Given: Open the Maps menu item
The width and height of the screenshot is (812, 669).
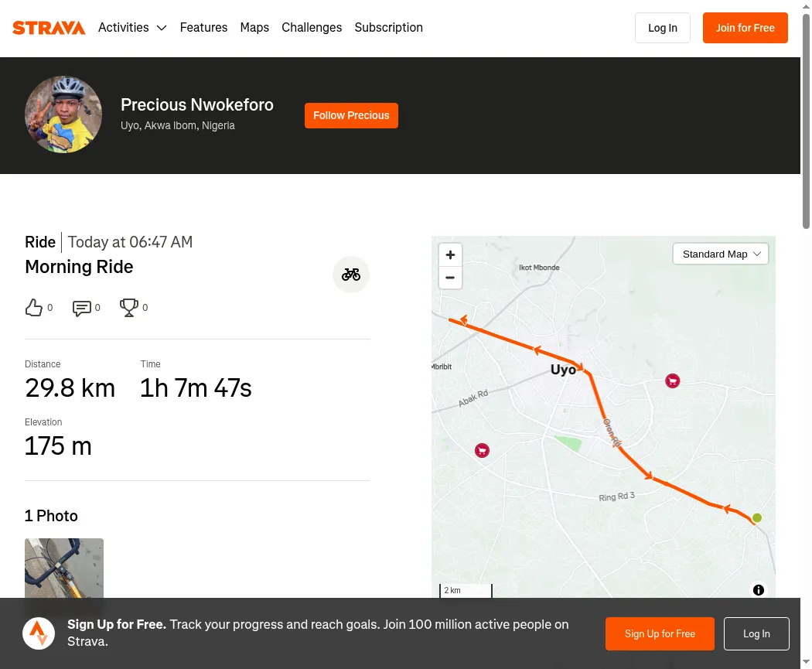Looking at the screenshot, I should point(254,27).
